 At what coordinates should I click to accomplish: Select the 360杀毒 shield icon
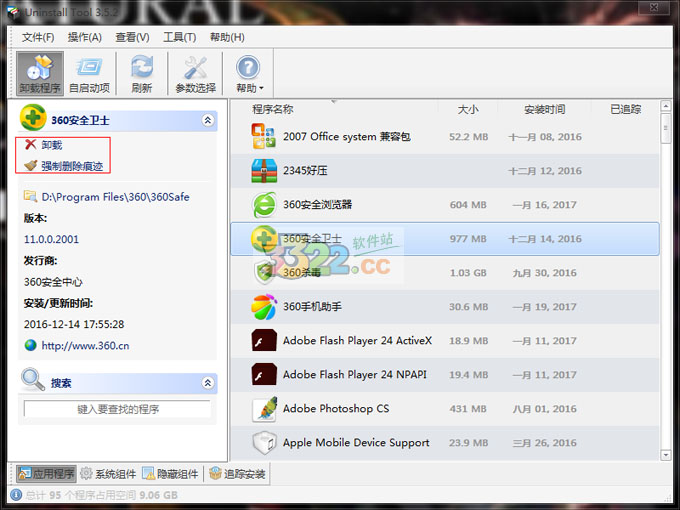click(264, 273)
